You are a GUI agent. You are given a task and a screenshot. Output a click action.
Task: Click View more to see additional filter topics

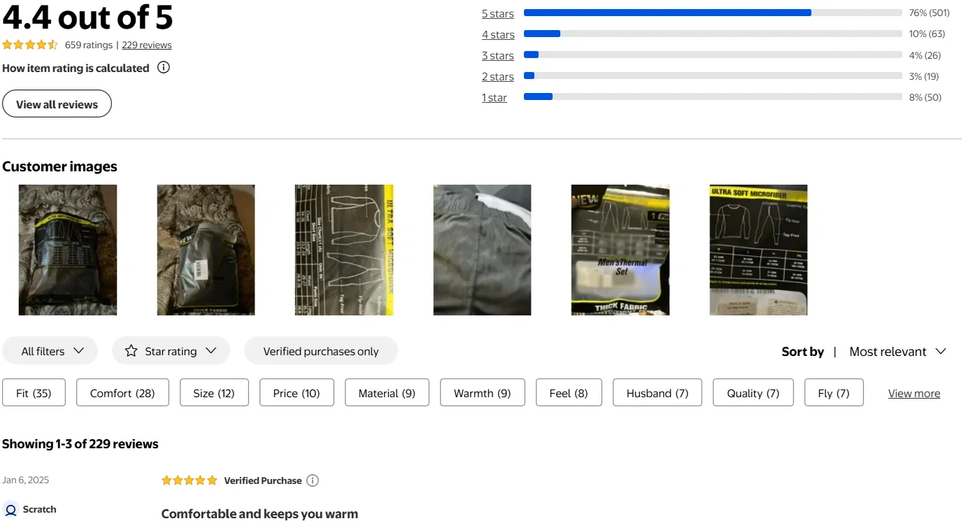[914, 392]
